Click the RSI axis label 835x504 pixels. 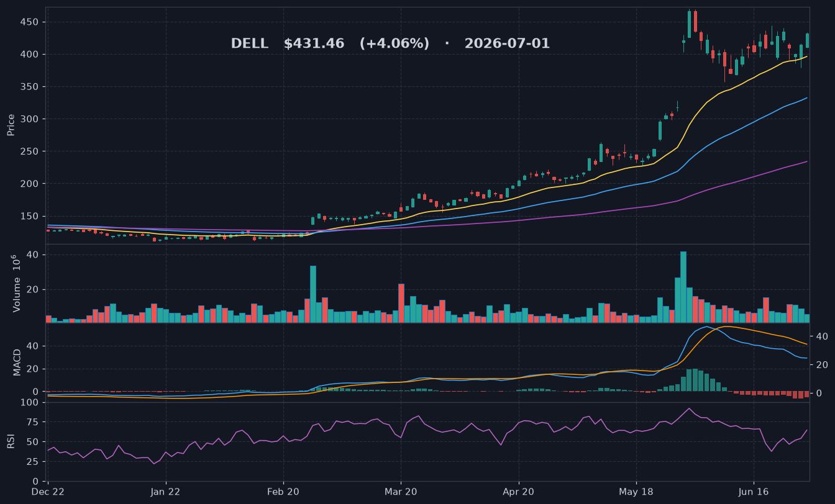[11, 441]
